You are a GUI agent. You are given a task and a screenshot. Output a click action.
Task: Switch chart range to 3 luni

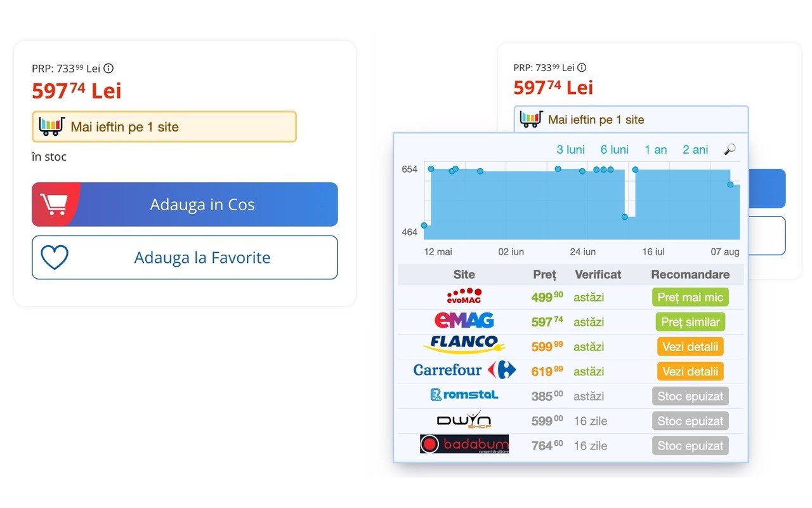[570, 150]
